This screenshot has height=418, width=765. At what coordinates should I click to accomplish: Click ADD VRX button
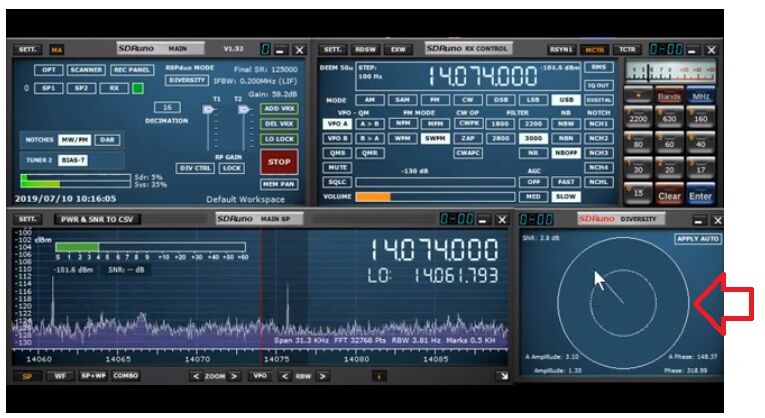tap(279, 109)
